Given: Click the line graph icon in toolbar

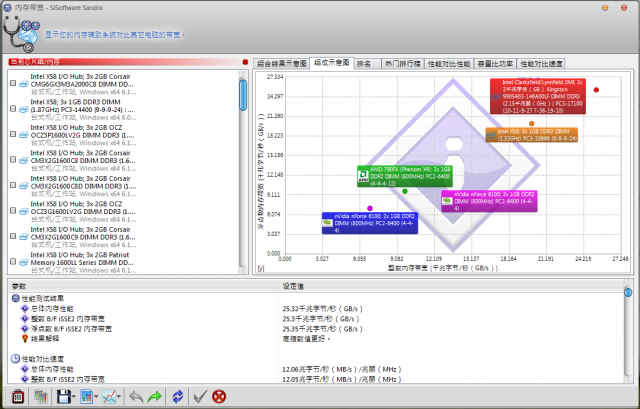Looking at the screenshot, I should pyautogui.click(x=109, y=397).
